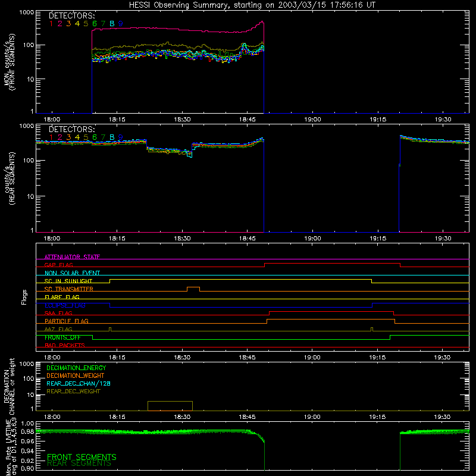Click blue detector 9 in rear segments legend
Image resolution: width=476 pixels, height=476 pixels.
(x=121, y=137)
